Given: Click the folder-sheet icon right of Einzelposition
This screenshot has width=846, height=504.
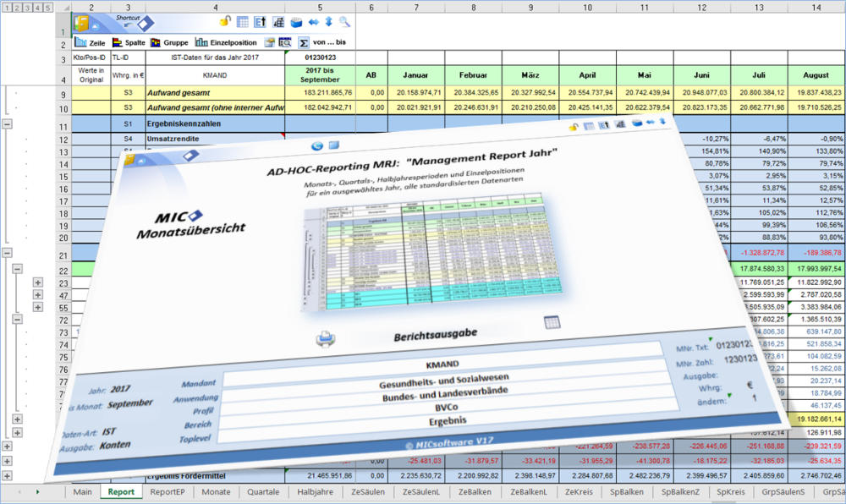Looking at the screenshot, I should tap(269, 42).
